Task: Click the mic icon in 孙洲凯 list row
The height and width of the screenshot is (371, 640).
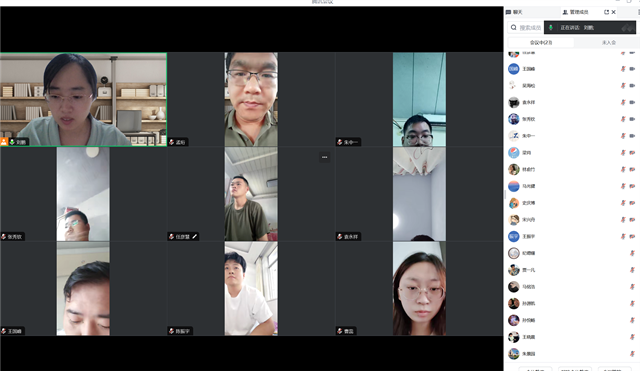Action: tap(632, 303)
